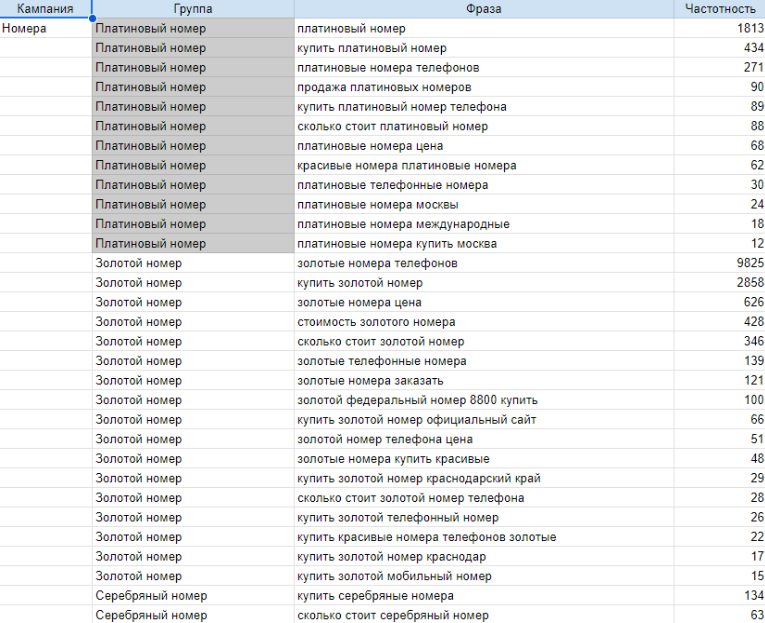Select the frequency value 9825
765x623 pixels.
pyautogui.click(x=719, y=263)
